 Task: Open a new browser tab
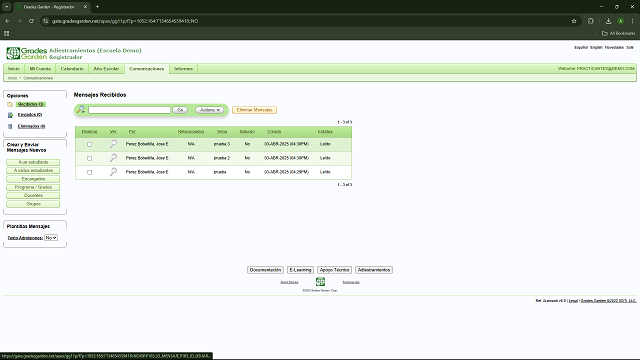coord(97,7)
